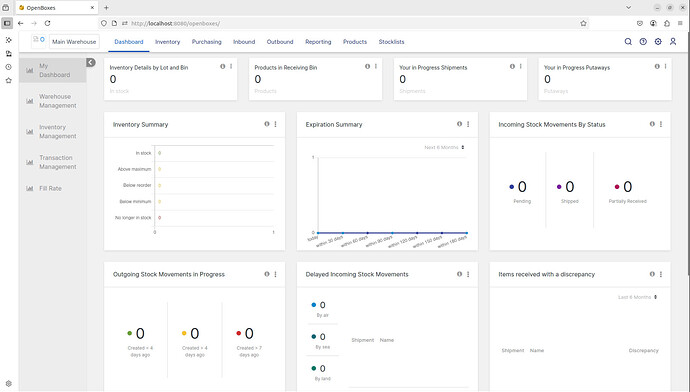The image size is (690, 392).
Task: Open the global search magnifier icon
Action: pyautogui.click(x=628, y=41)
